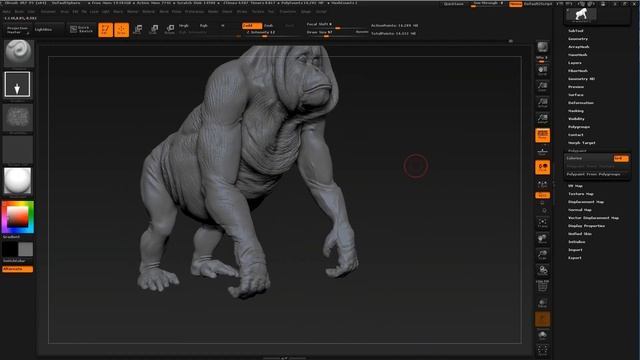The height and width of the screenshot is (360, 640).
Task: Expand the Masking section
Action: pos(576,111)
